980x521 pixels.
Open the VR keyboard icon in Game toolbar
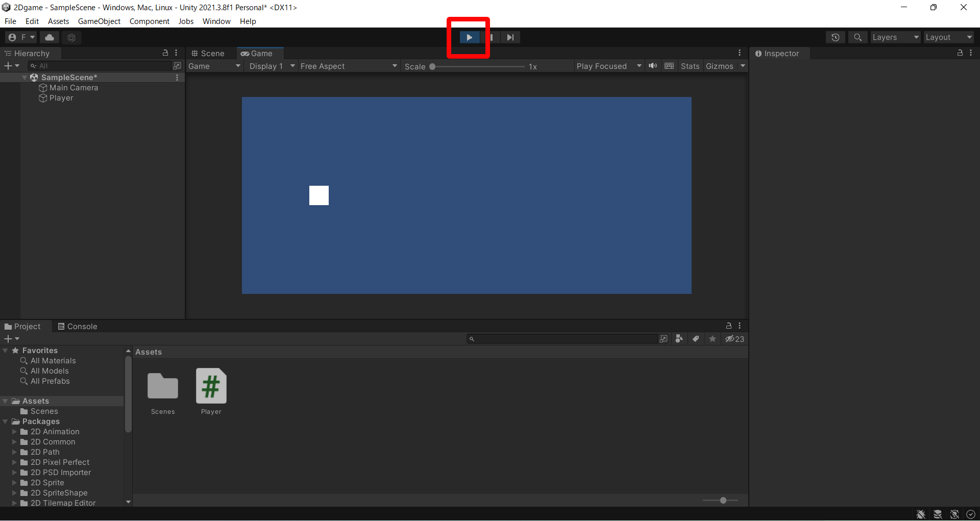click(669, 66)
